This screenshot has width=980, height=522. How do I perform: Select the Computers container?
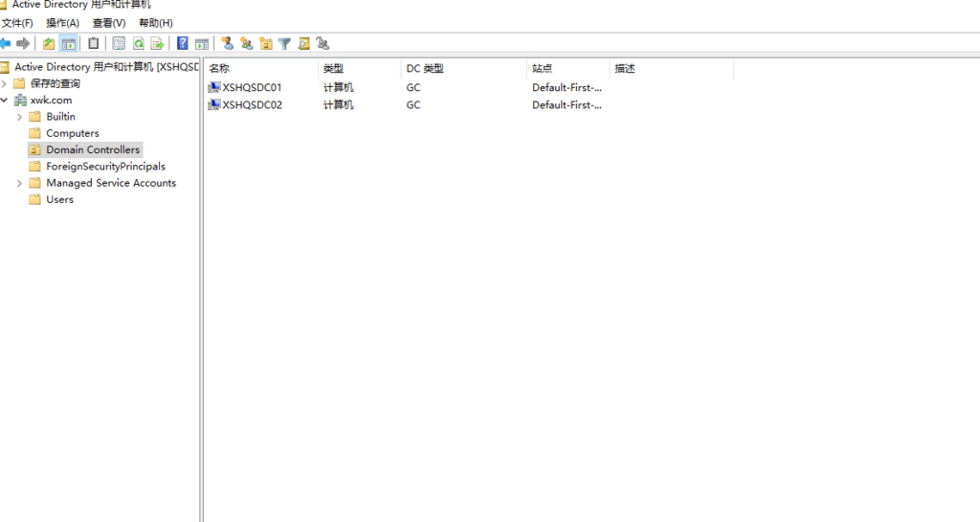73,133
